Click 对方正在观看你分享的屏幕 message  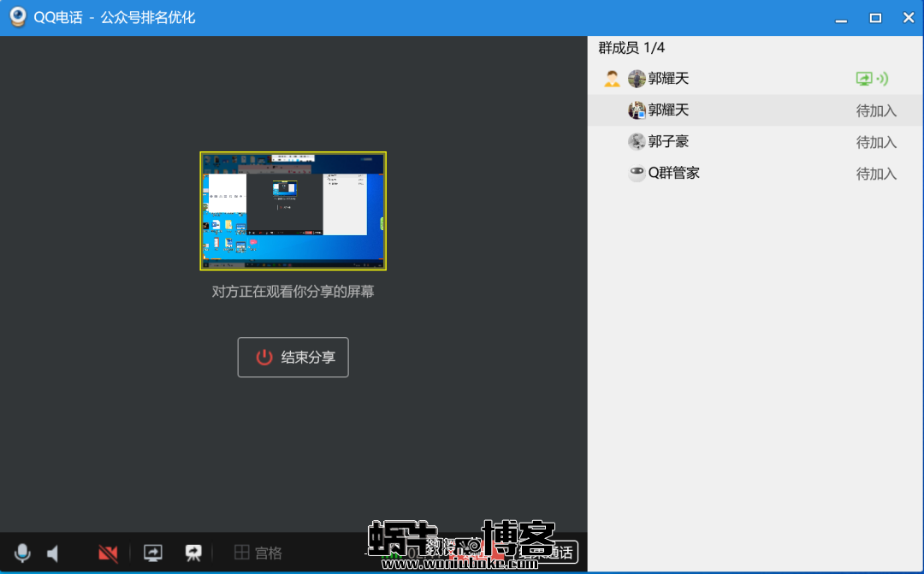[293, 292]
